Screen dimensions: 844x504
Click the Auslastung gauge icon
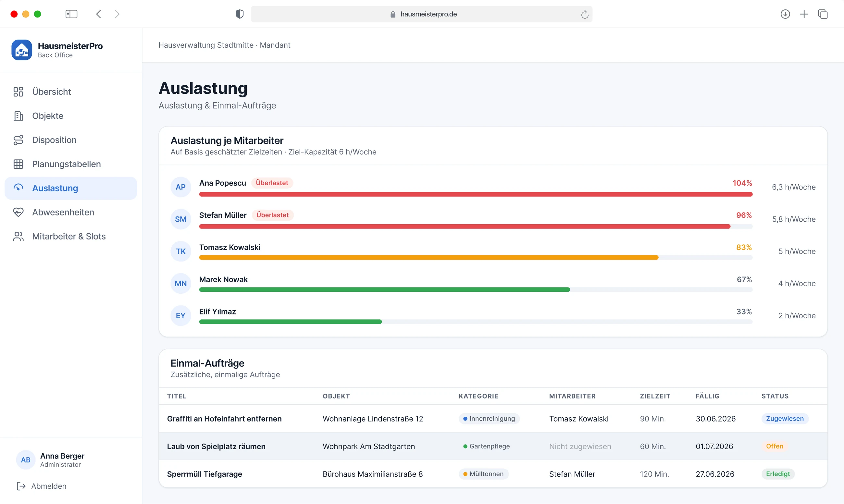tap(18, 188)
